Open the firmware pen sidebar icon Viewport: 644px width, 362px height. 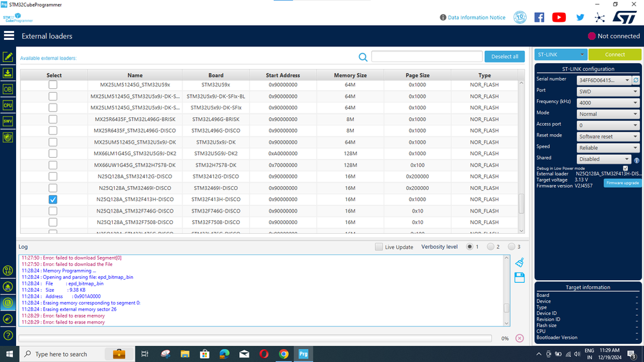click(8, 319)
